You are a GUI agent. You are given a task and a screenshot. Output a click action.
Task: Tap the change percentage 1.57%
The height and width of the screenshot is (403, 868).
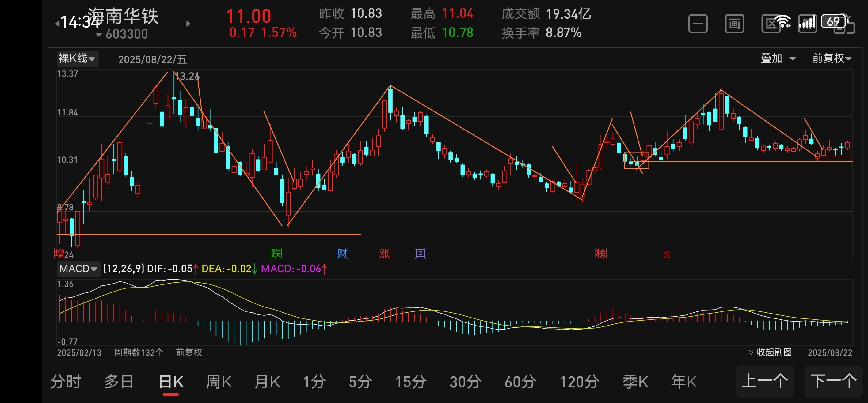(x=279, y=33)
